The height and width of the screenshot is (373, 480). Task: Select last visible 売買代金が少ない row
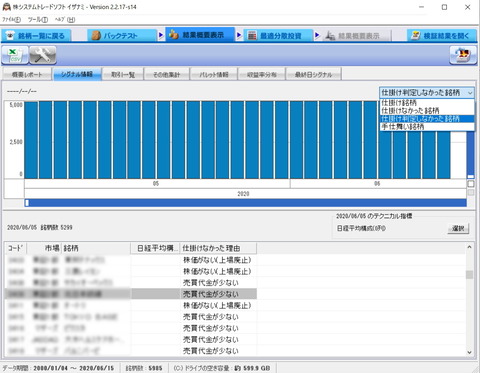[131, 351]
